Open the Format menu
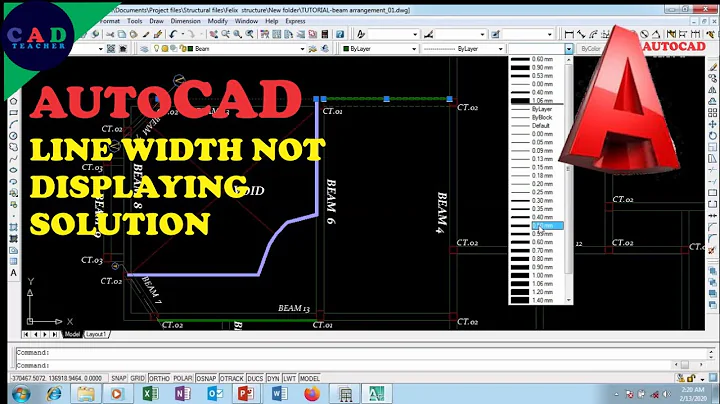720x404 pixels. pyautogui.click(x=109, y=21)
